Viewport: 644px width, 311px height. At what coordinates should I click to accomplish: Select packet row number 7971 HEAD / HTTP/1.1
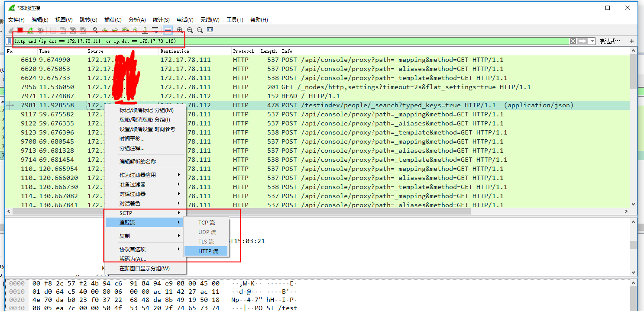(x=317, y=96)
